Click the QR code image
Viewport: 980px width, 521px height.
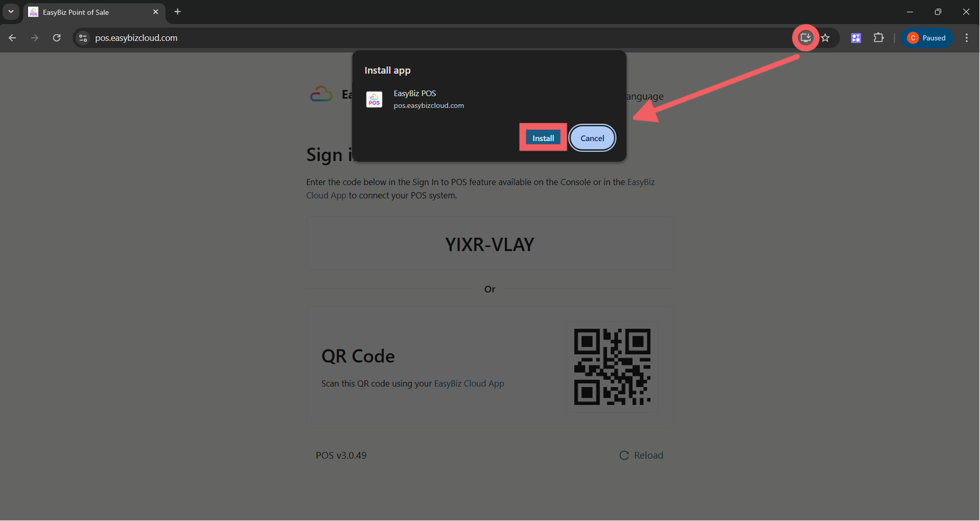tap(612, 367)
